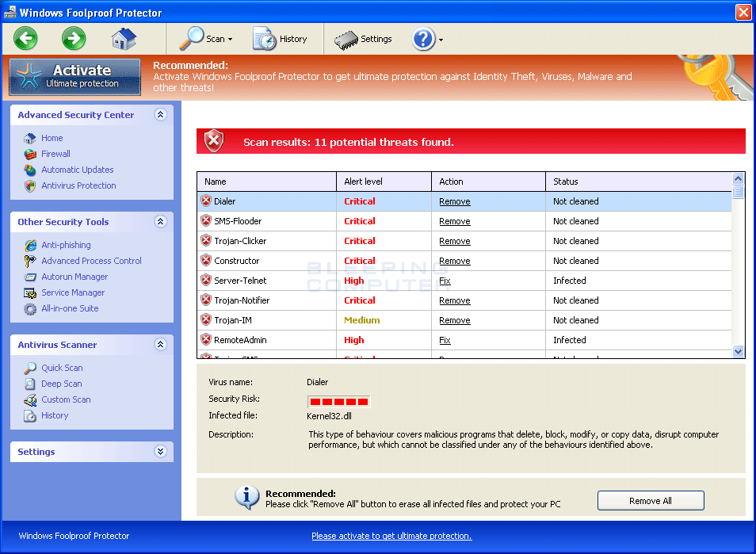Click the Activate Ultimate protection badge
Viewport: 756px width, 554px height.
(74, 77)
